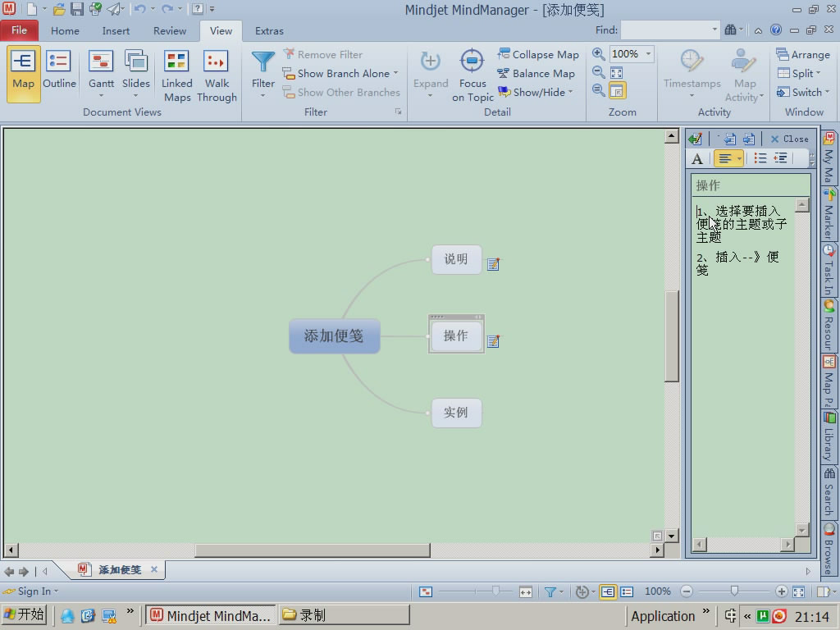This screenshot has width=840, height=630.
Task: Open the notes icon beside 操作 topic
Action: coord(493,341)
